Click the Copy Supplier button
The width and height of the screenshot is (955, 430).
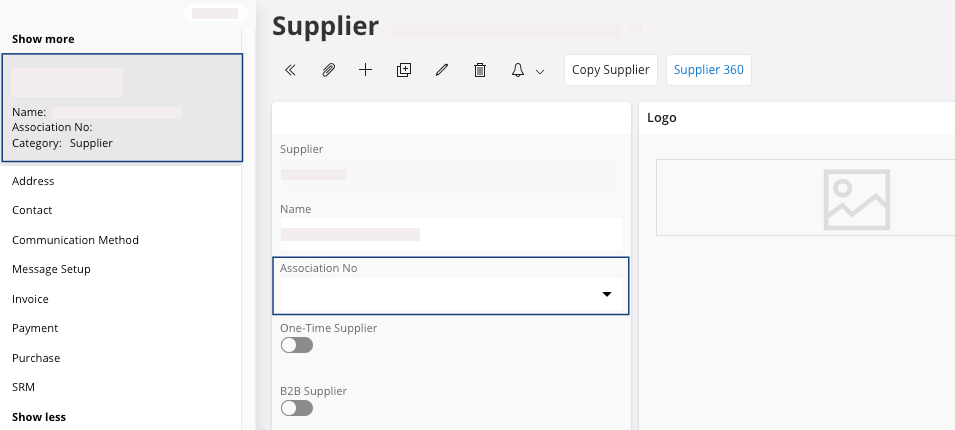click(x=611, y=70)
